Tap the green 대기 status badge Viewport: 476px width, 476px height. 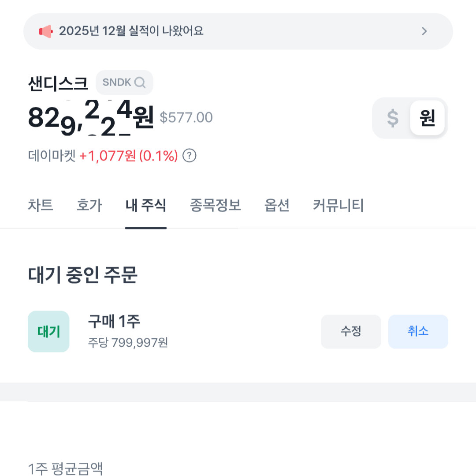(x=48, y=332)
